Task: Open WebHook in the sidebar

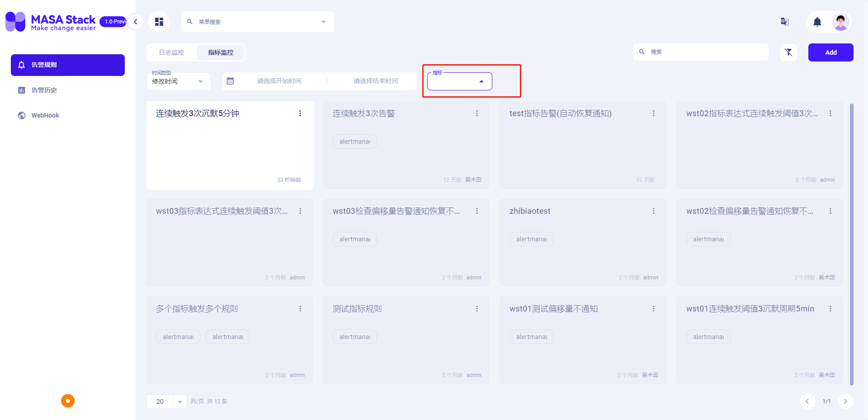Action: [68, 116]
